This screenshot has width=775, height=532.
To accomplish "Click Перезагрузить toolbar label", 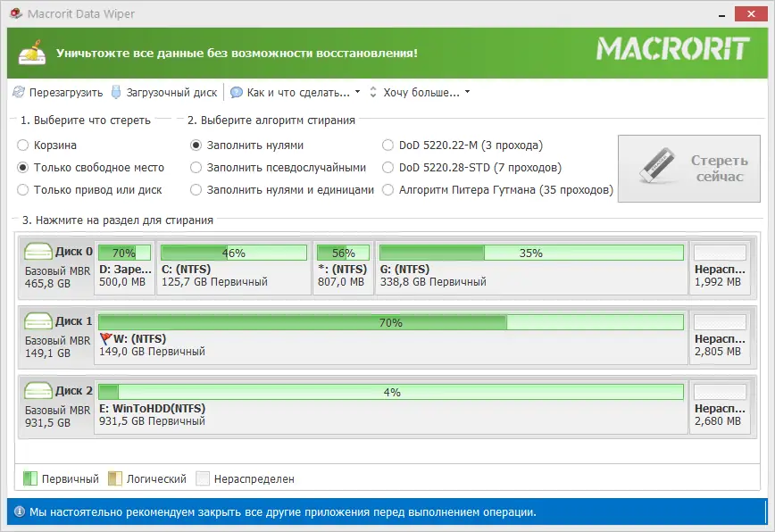I will (66, 92).
